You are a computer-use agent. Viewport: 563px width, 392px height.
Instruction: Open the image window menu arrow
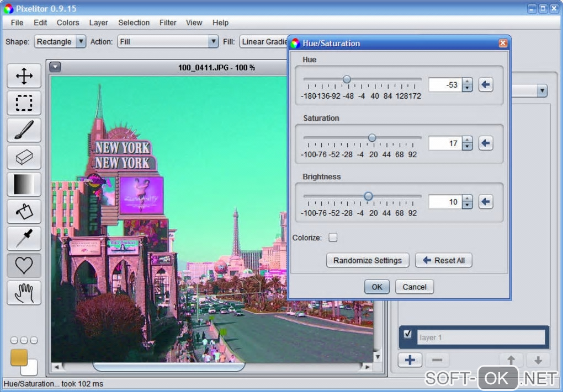pos(55,67)
